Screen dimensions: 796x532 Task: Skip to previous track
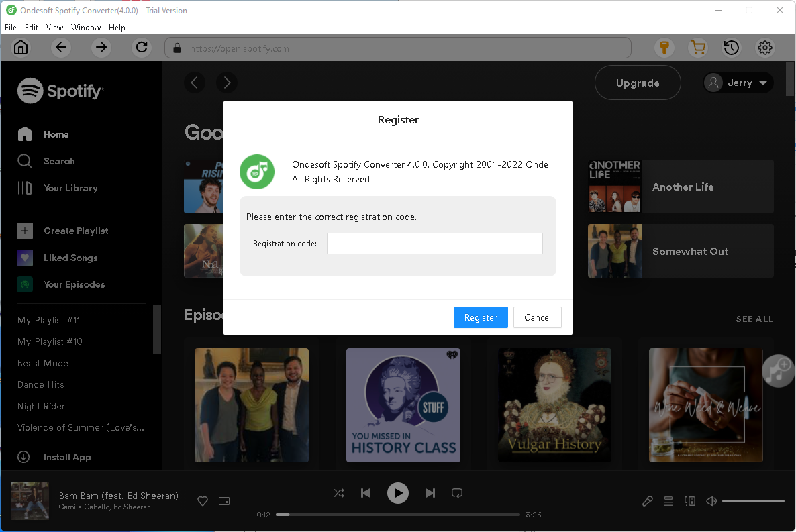pyautogui.click(x=366, y=493)
